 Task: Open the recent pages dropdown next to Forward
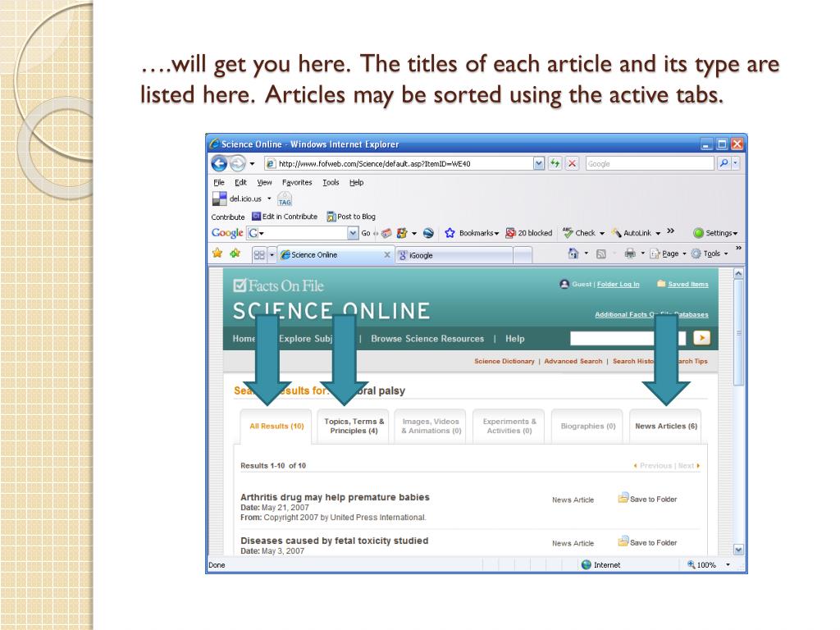coord(252,164)
